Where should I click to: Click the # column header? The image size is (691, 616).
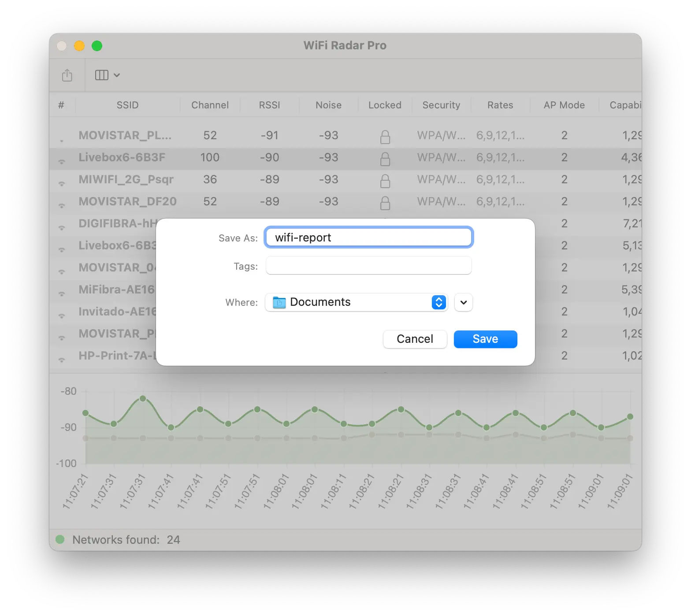click(x=61, y=105)
